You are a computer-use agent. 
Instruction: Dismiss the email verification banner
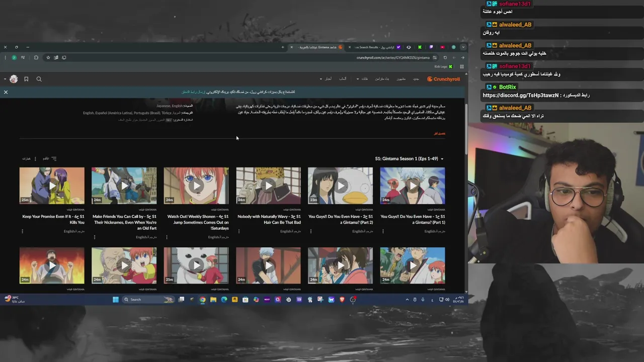(6, 92)
